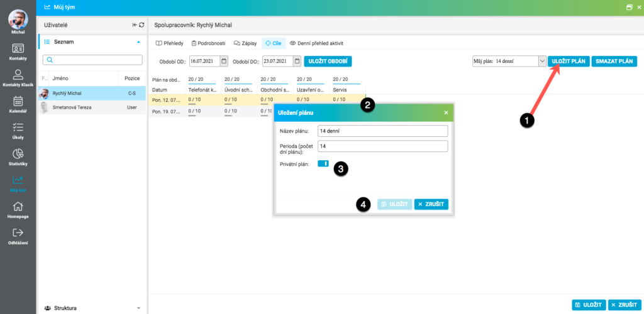The width and height of the screenshot is (644, 314).
Task: Open the Úkoly sidebar item
Action: (x=18, y=131)
